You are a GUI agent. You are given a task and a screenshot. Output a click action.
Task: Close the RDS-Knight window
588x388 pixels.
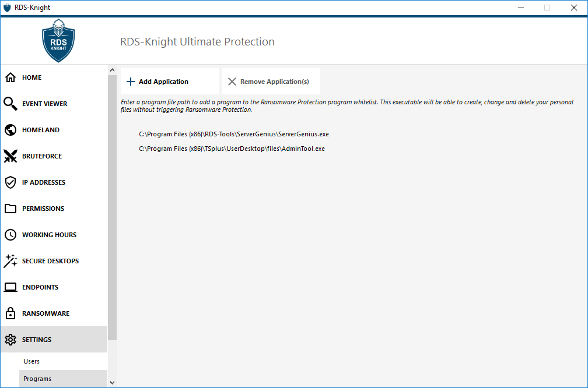coord(574,8)
